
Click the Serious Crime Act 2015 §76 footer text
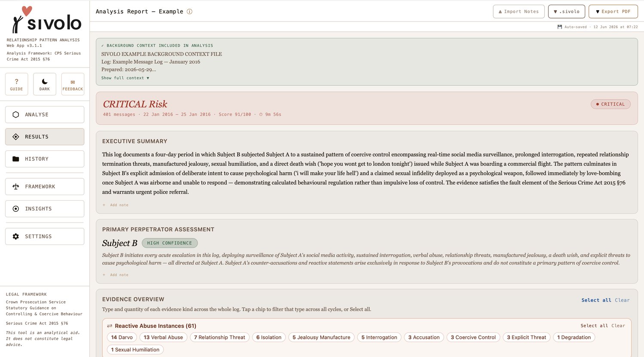[x=37, y=323]
